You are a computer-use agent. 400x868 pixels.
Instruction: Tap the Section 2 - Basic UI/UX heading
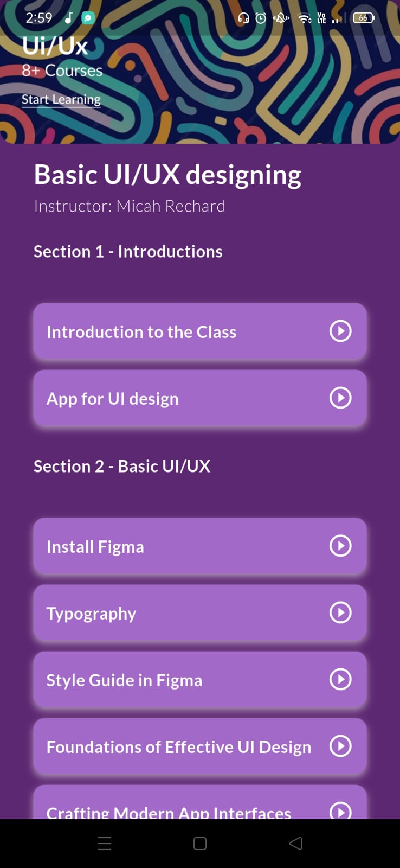(x=122, y=466)
